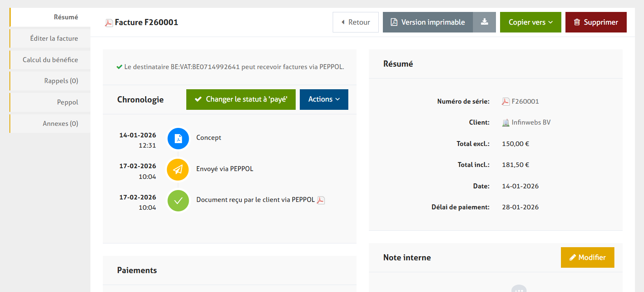This screenshot has width=644, height=292.
Task: Open the blue Actions dropdown menu
Action: (324, 100)
